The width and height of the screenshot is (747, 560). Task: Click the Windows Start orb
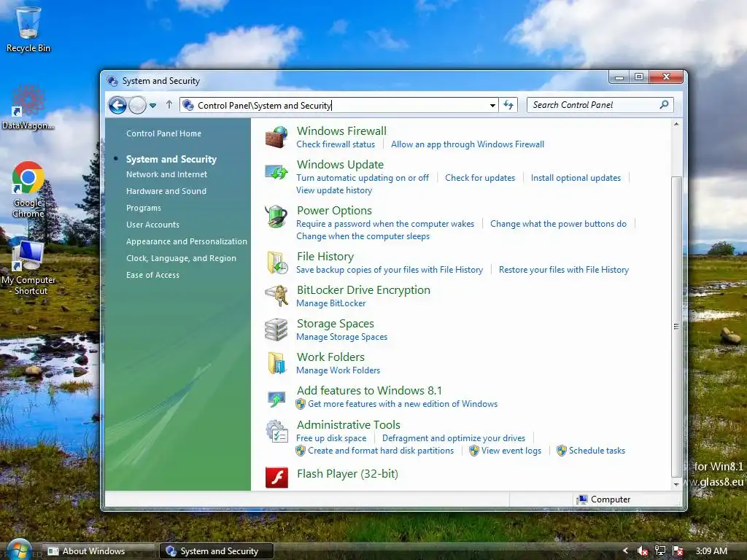(19, 550)
